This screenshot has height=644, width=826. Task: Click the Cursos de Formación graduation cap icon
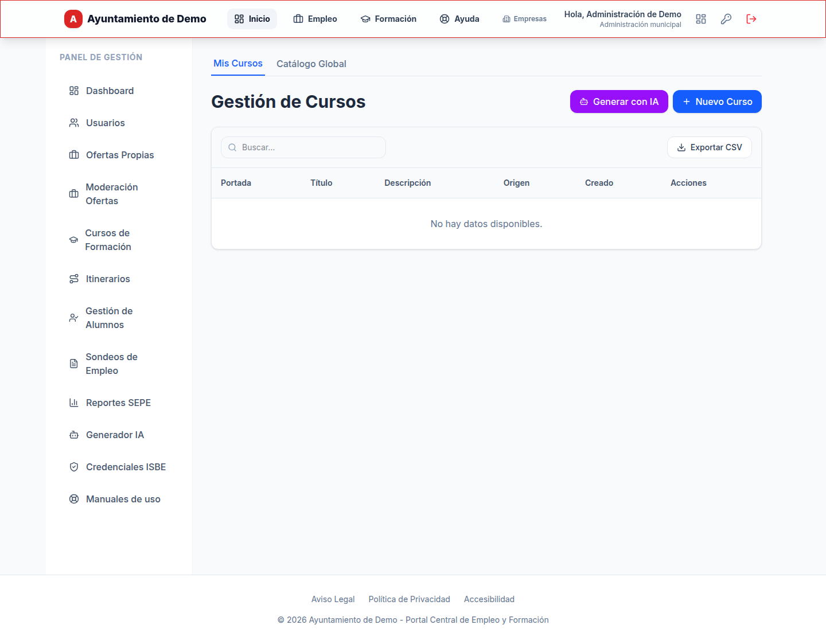73,240
